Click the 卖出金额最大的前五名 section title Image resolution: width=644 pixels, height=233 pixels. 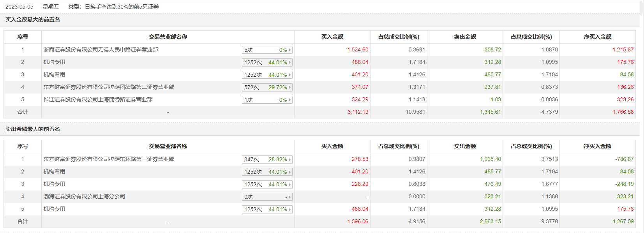[x=33, y=129]
